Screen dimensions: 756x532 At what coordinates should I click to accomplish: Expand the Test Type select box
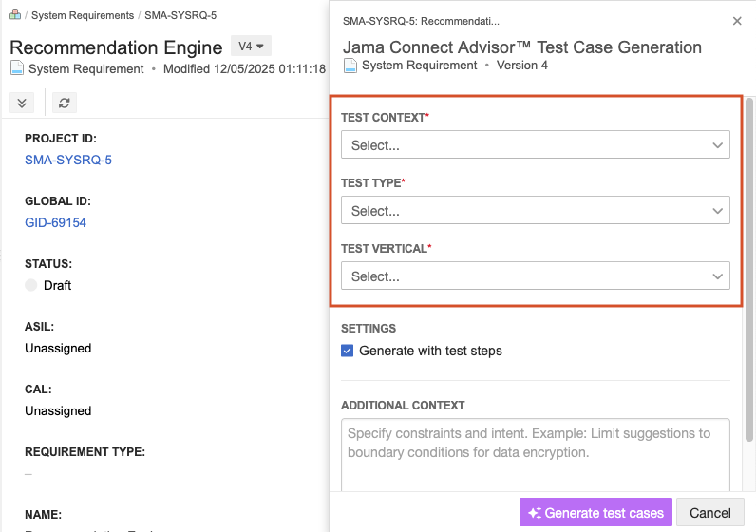coord(535,211)
